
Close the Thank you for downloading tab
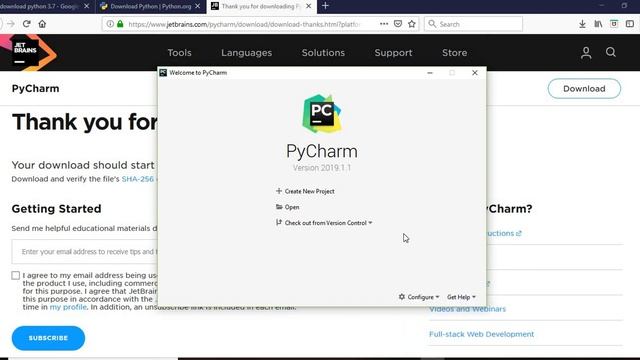[309, 6]
